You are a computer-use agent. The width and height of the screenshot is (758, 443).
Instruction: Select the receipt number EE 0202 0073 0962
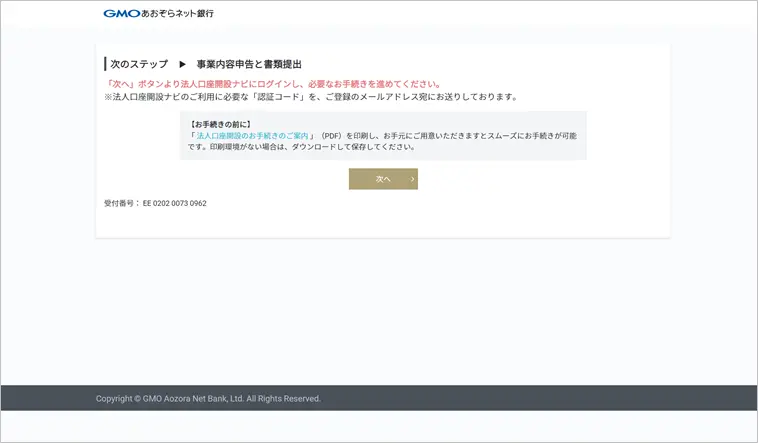tap(175, 203)
